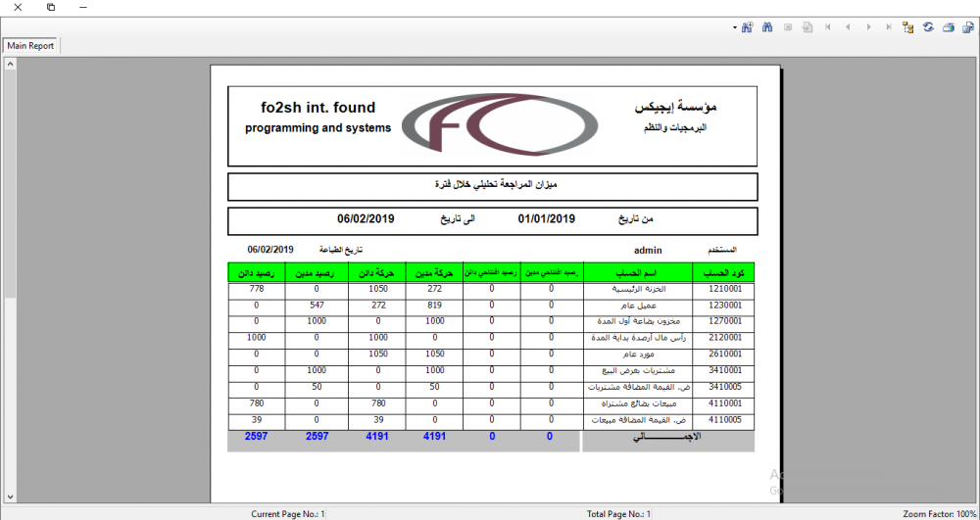Click the 'الى تاريخ' label
980x520 pixels.
point(458,219)
